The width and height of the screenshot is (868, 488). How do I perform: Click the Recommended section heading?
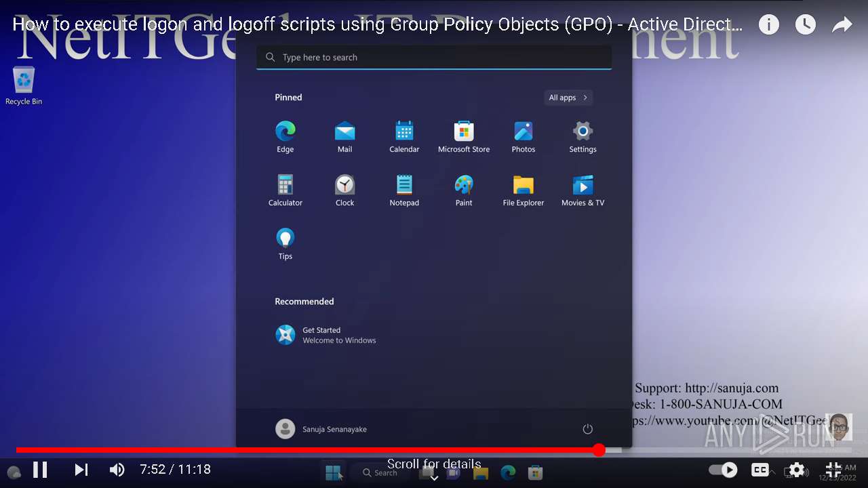(x=304, y=302)
